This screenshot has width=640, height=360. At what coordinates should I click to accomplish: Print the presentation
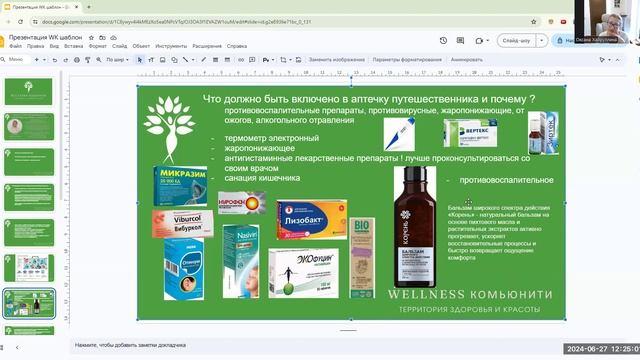tap(76, 60)
